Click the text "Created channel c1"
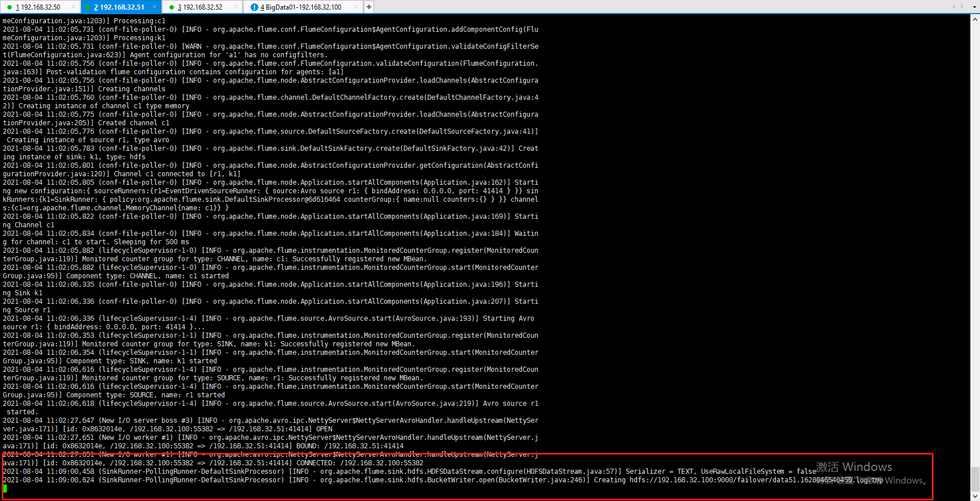 (134, 123)
